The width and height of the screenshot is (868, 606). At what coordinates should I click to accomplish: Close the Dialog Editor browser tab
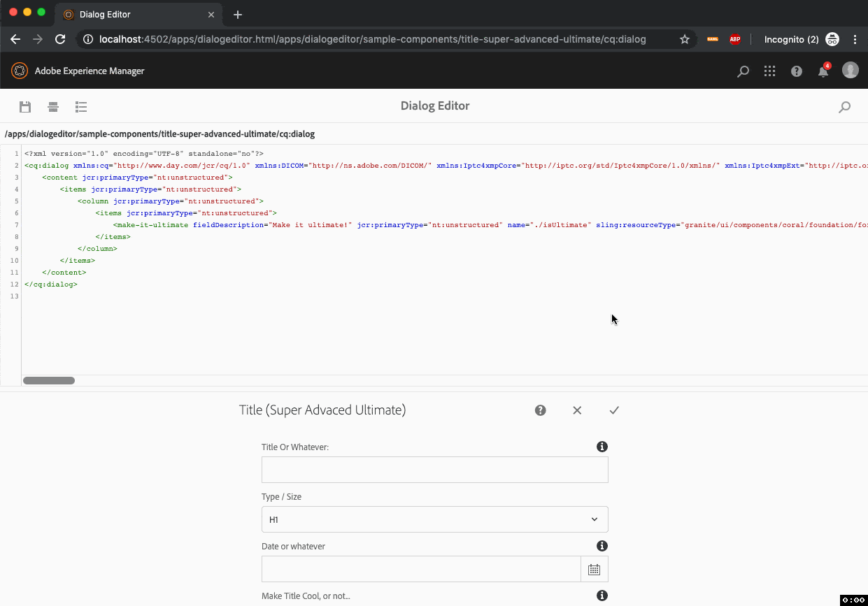[211, 15]
